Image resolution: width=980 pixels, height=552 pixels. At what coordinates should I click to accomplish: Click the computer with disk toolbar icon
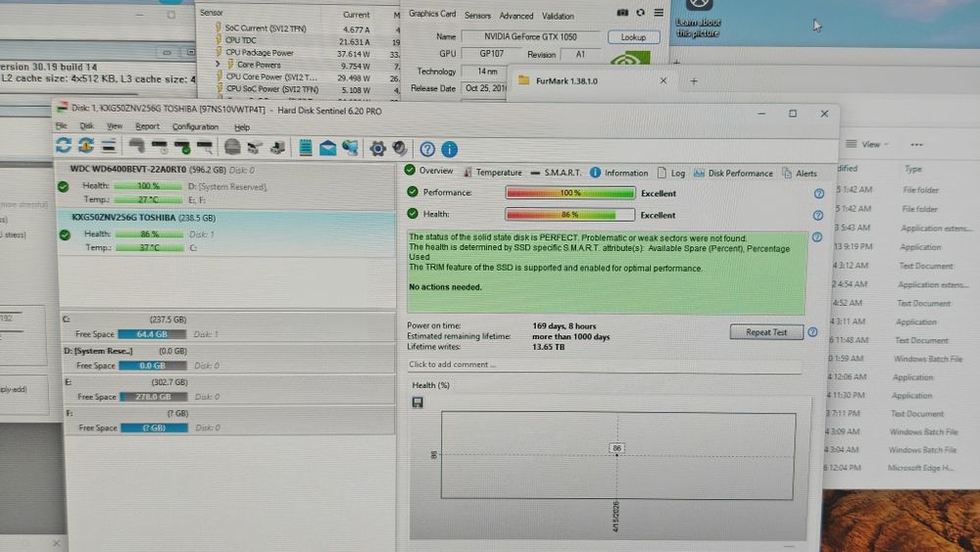click(x=277, y=147)
